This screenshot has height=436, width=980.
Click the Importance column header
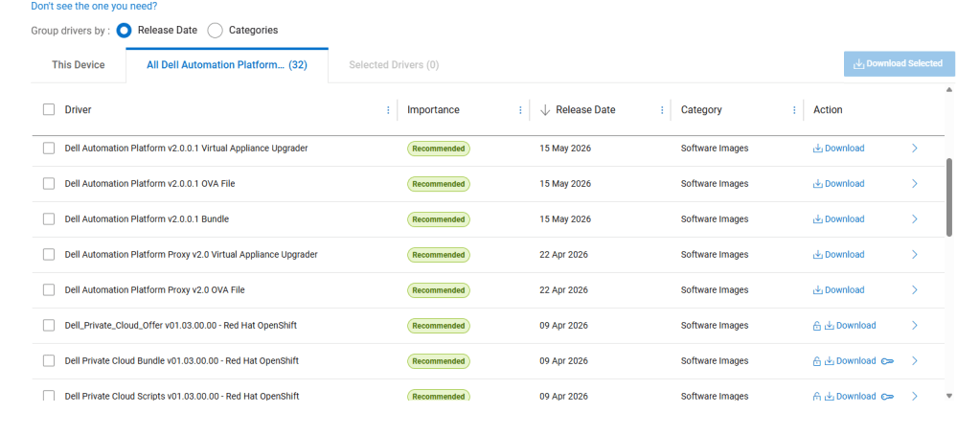[433, 110]
